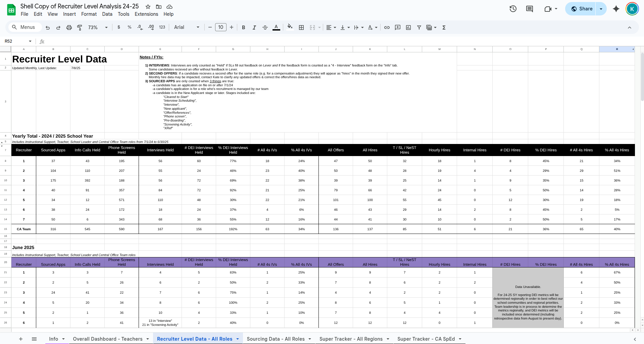Insert a link

(x=387, y=27)
